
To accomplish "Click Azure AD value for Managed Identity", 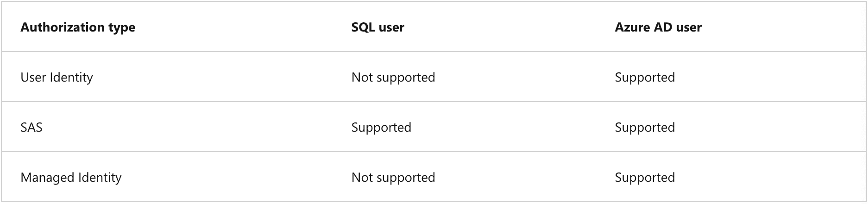I will 644,178.
